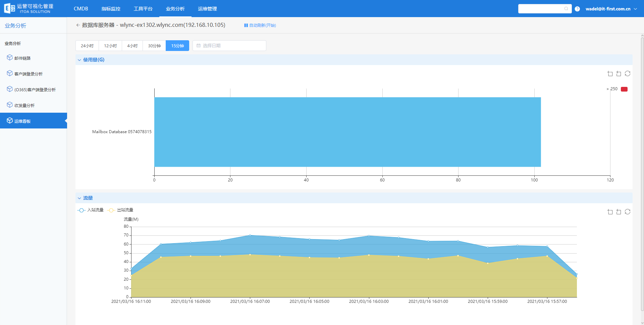
Task: Open the 选择日期 date picker field
Action: pos(229,46)
